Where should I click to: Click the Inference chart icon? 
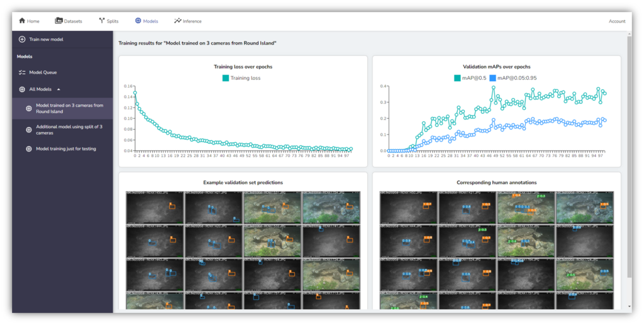tap(177, 21)
